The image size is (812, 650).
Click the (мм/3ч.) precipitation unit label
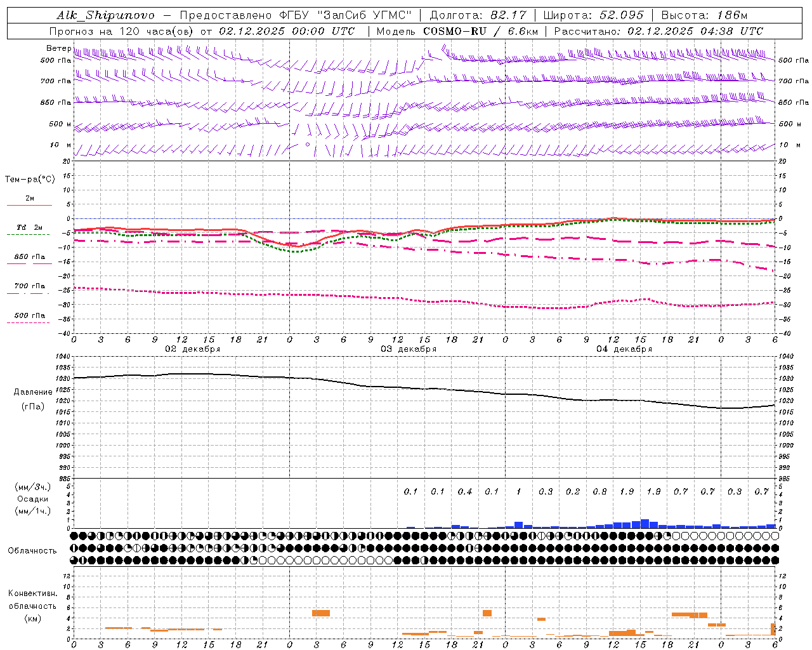tap(33, 487)
